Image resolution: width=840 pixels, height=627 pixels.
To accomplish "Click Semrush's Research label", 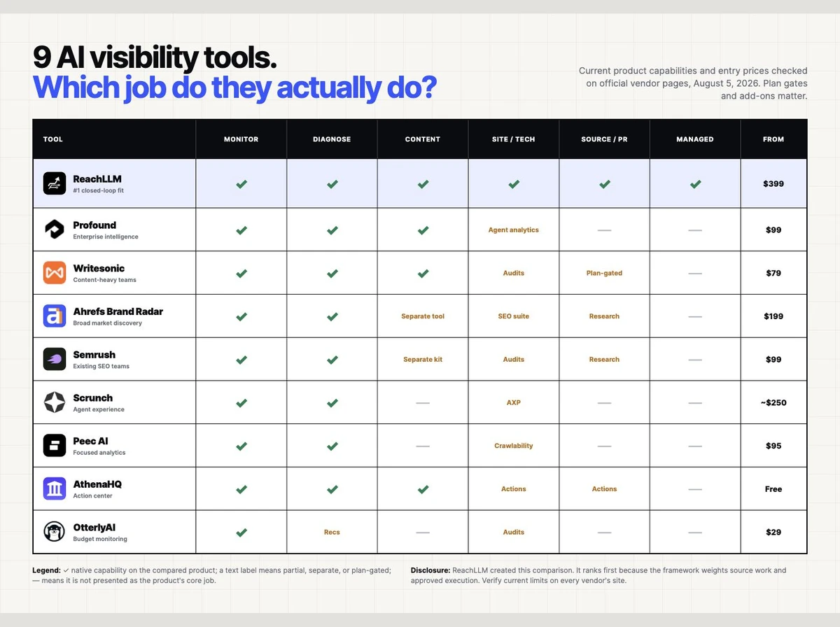I will pos(604,360).
